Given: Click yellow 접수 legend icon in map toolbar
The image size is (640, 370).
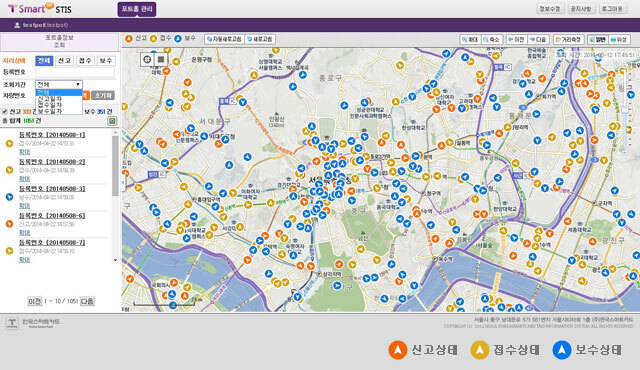Looking at the screenshot, I should (153, 39).
